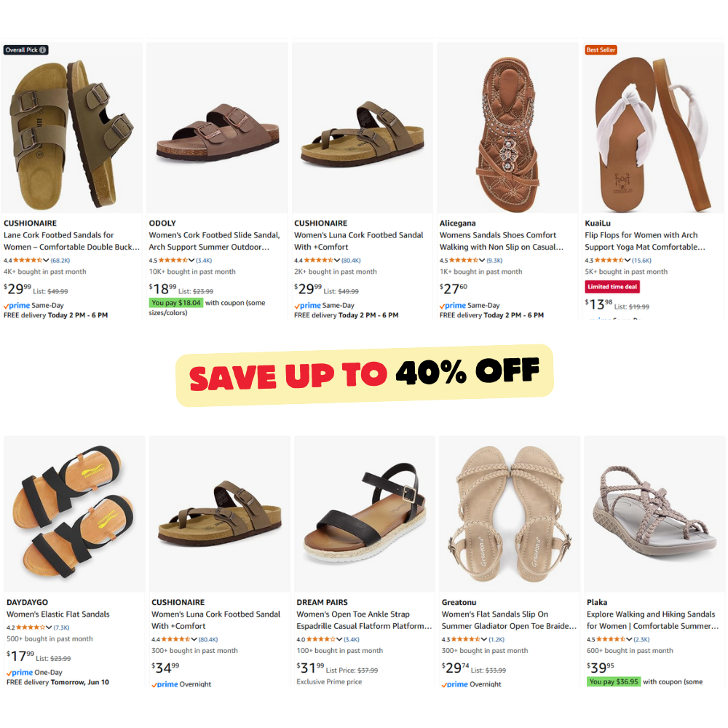View ODOLY brown cork slide sandal image

[217, 127]
